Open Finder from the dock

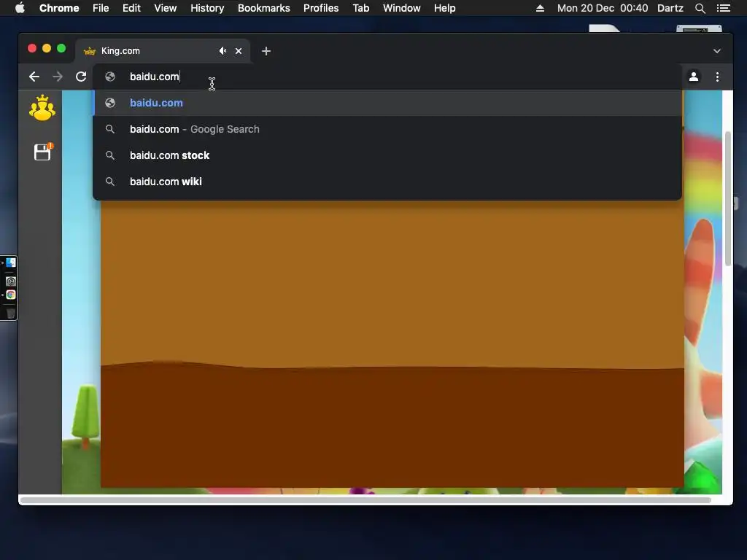(x=10, y=262)
